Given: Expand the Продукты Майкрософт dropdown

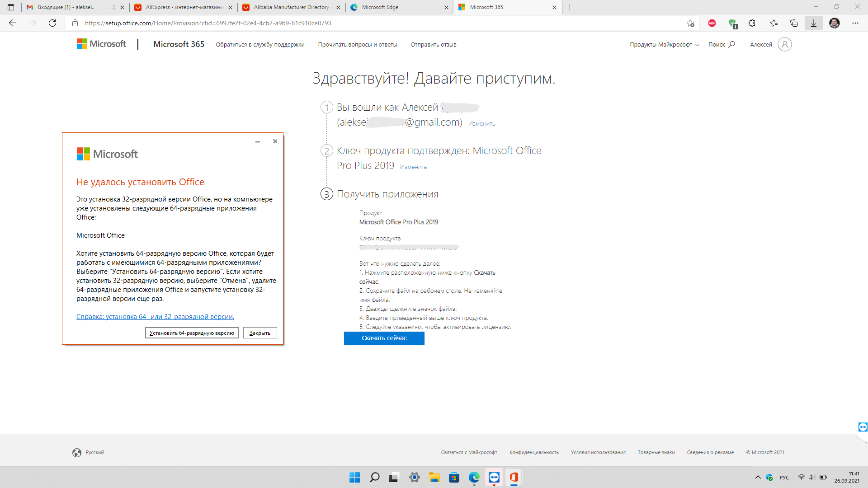Looking at the screenshot, I should click(664, 45).
